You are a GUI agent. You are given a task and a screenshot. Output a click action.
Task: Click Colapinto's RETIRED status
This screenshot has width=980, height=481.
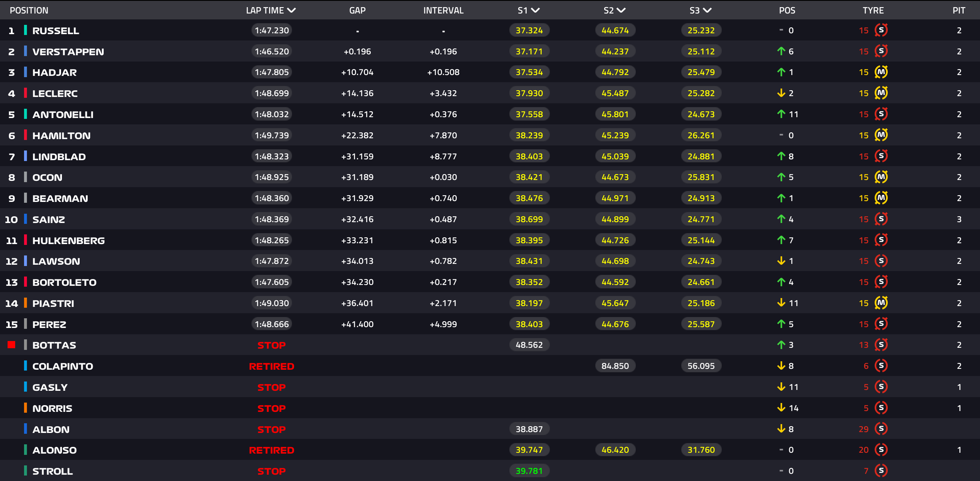coord(272,366)
